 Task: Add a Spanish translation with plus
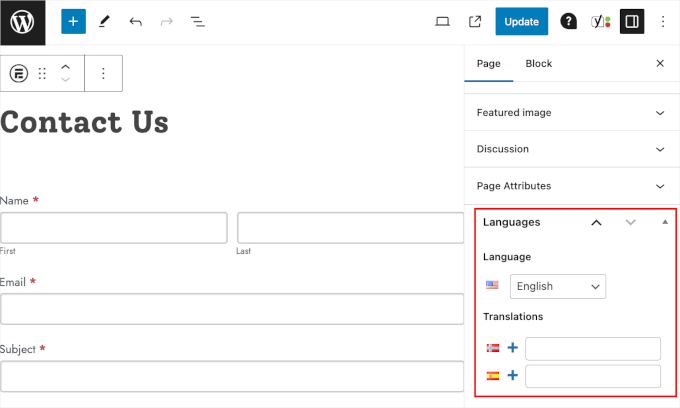(513, 376)
